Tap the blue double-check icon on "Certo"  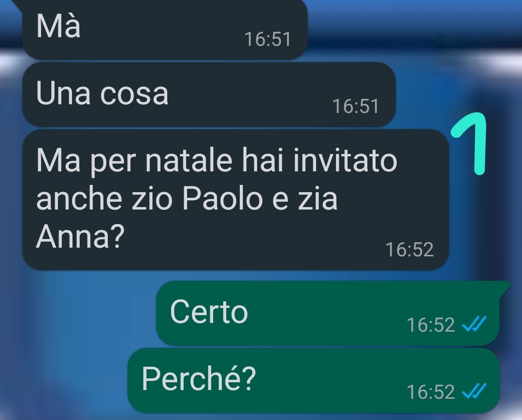(x=475, y=324)
